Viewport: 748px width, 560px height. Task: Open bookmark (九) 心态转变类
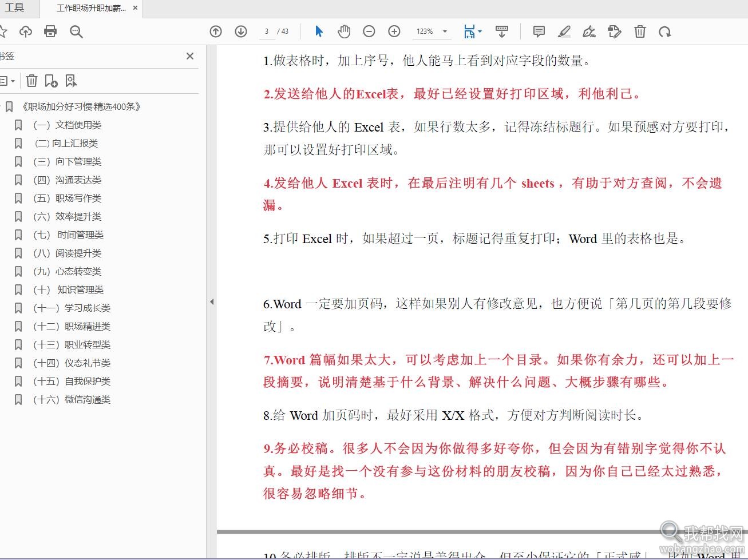67,271
